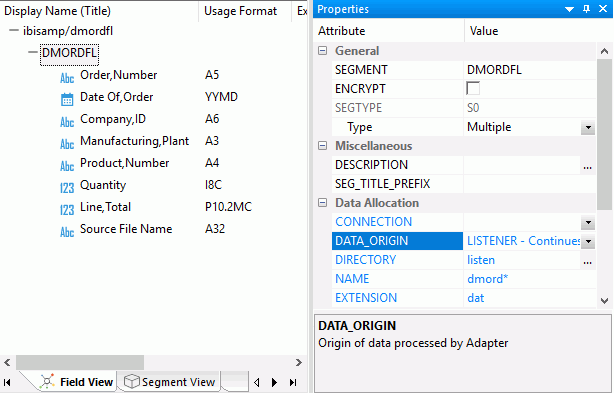Viewport: 614px width, 393px height.
Task: Pin the Properties panel with pushpin icon
Action: [x=586, y=9]
